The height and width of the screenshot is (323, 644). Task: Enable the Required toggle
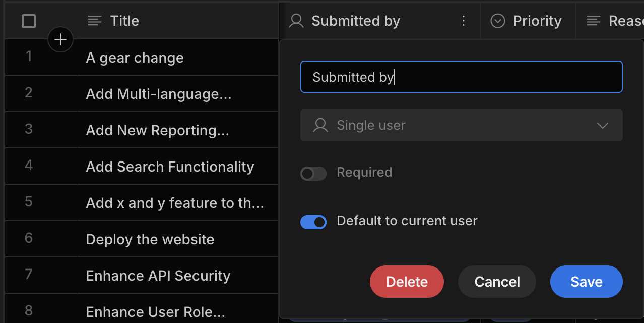click(313, 174)
